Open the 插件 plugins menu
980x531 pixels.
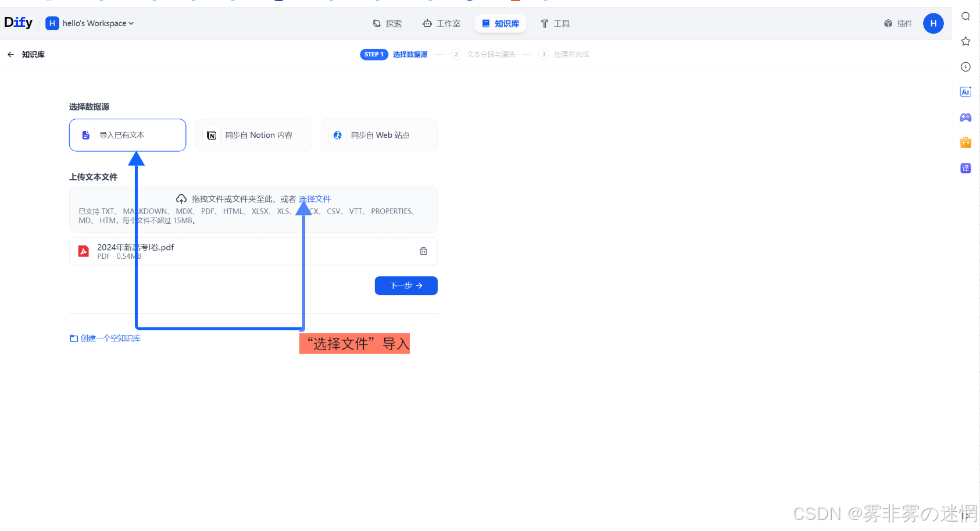coord(898,23)
